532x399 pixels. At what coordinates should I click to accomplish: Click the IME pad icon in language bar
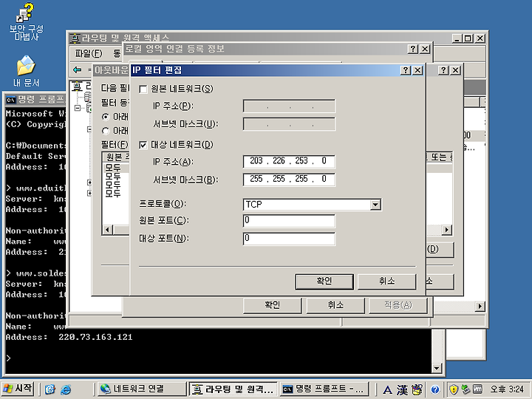417,389
